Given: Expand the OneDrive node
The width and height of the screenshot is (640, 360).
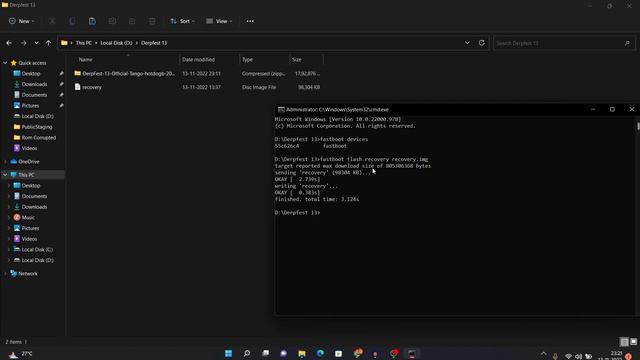Looking at the screenshot, I should (5, 162).
